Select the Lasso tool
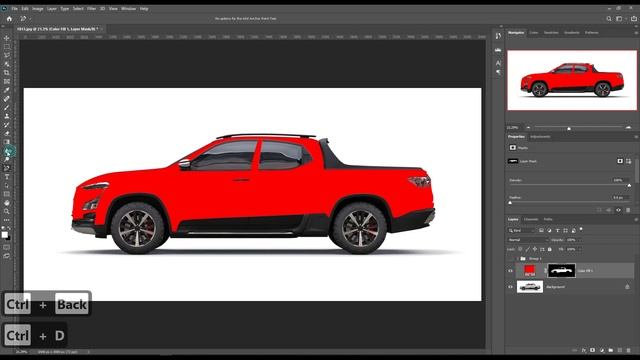This screenshot has height=360, width=640. click(x=7, y=55)
